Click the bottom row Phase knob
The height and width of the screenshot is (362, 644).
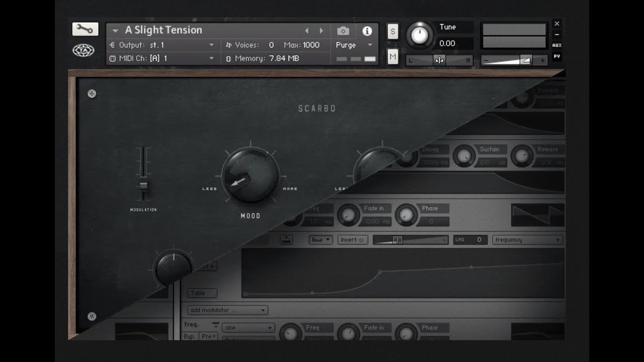(406, 333)
